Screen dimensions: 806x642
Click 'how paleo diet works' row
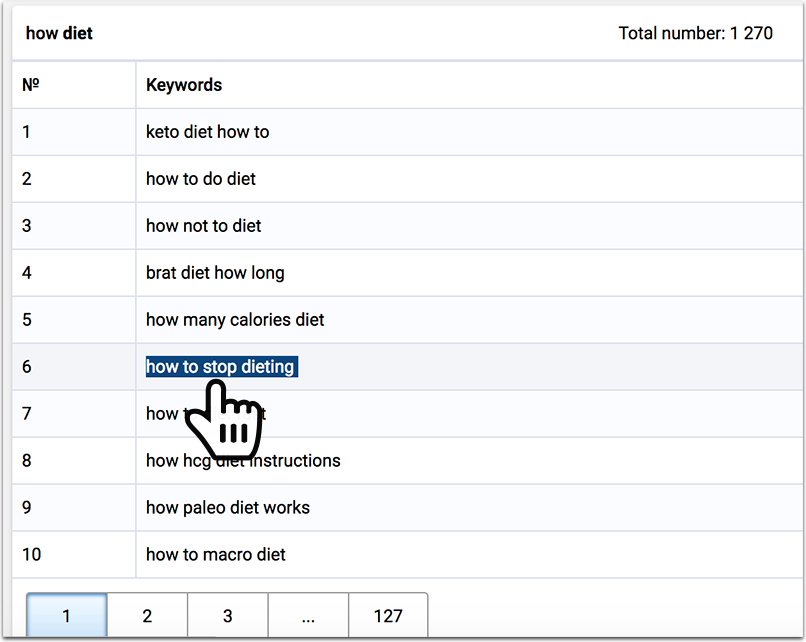tap(408, 507)
